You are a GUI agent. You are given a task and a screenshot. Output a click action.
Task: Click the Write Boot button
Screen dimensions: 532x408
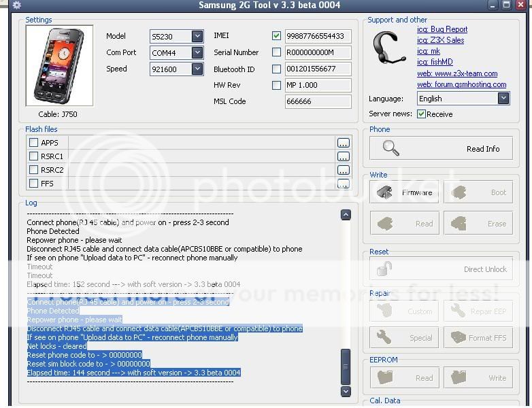(x=478, y=192)
